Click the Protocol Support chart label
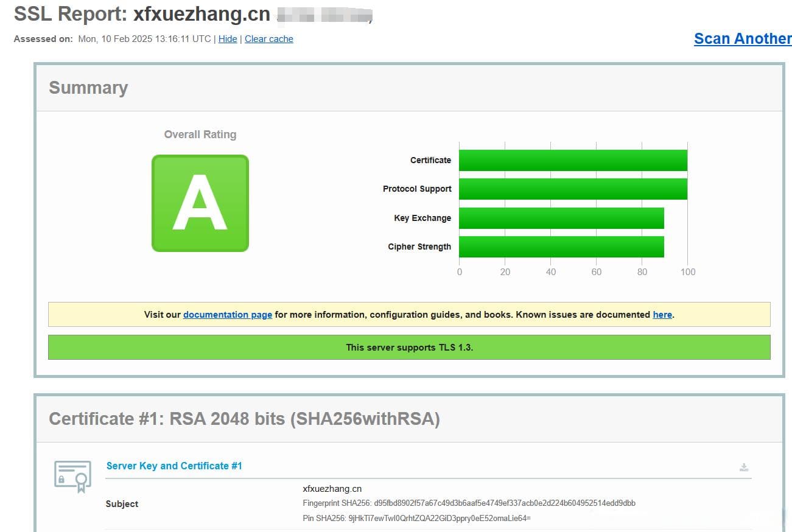Image resolution: width=792 pixels, height=532 pixels. pos(417,189)
